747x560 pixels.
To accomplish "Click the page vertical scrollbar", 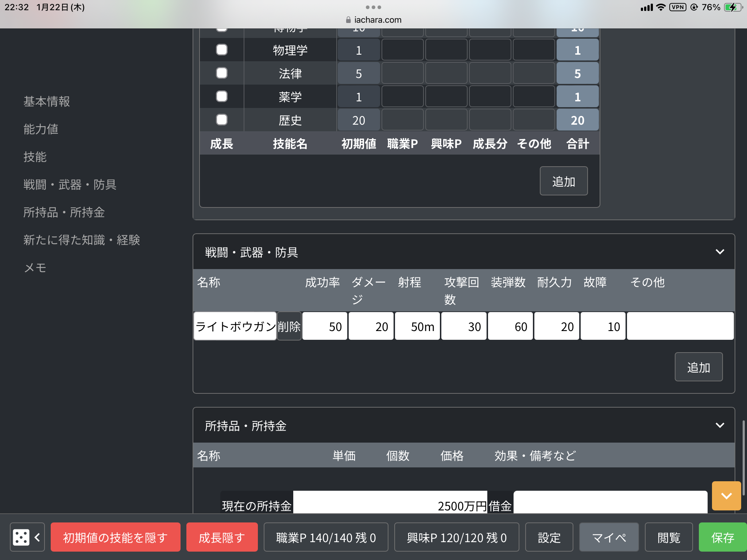I will tap(743, 458).
